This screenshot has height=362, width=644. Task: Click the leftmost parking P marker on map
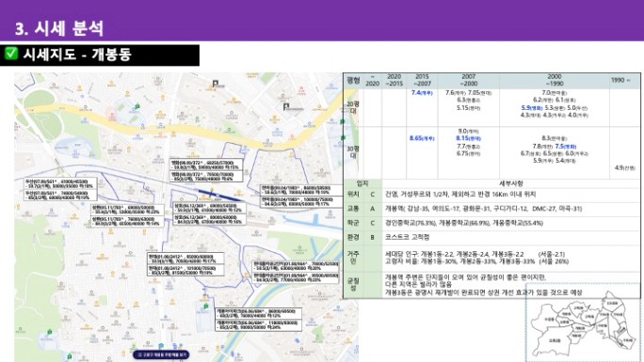click(x=216, y=84)
